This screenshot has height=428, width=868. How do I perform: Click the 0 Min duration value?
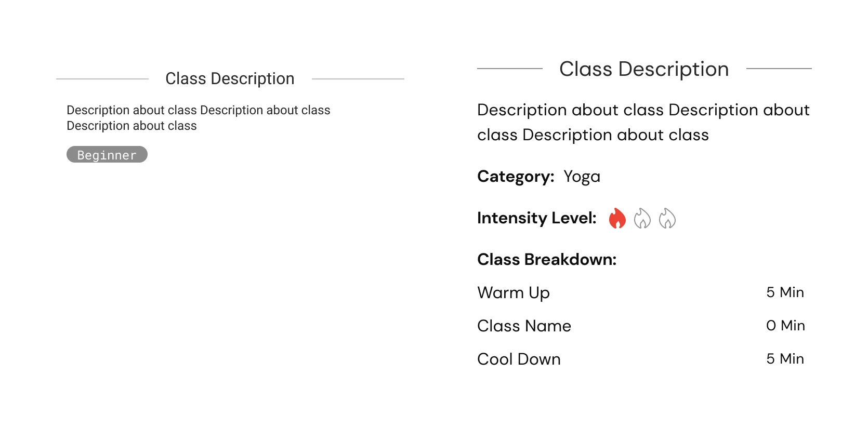[785, 326]
